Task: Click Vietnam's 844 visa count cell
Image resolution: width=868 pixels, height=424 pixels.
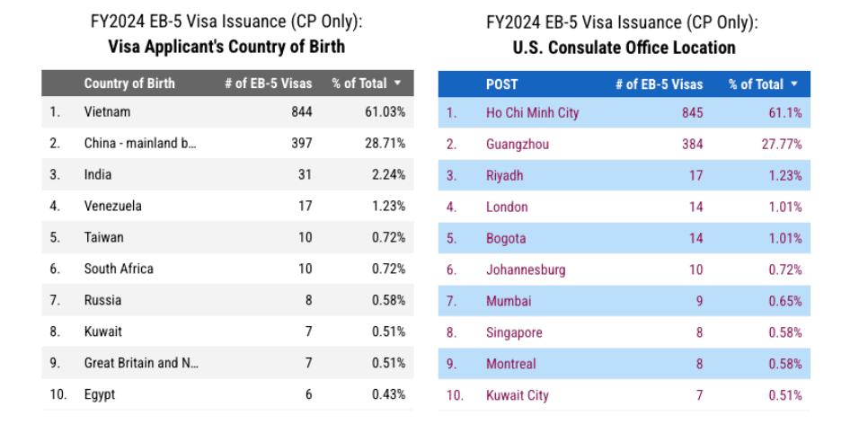Action: (300, 112)
